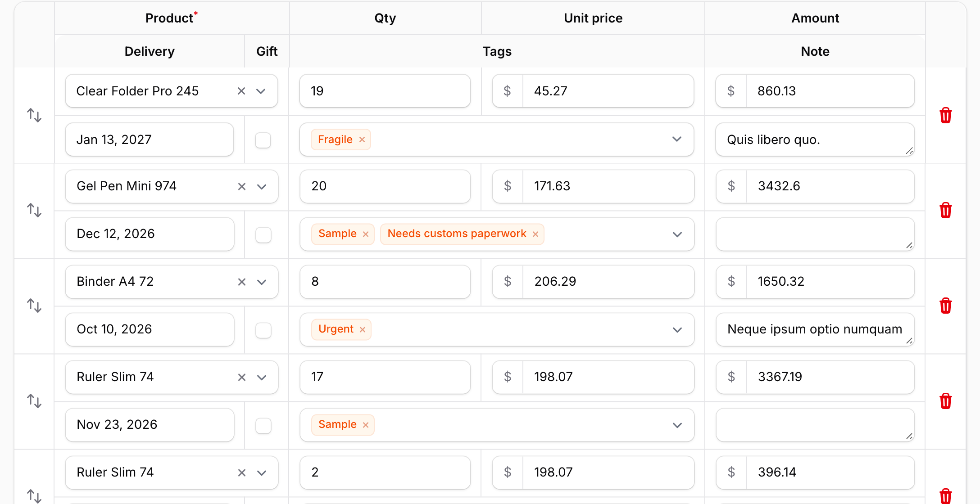
Task: Expand tags dropdown containing Fragile
Action: click(x=676, y=139)
